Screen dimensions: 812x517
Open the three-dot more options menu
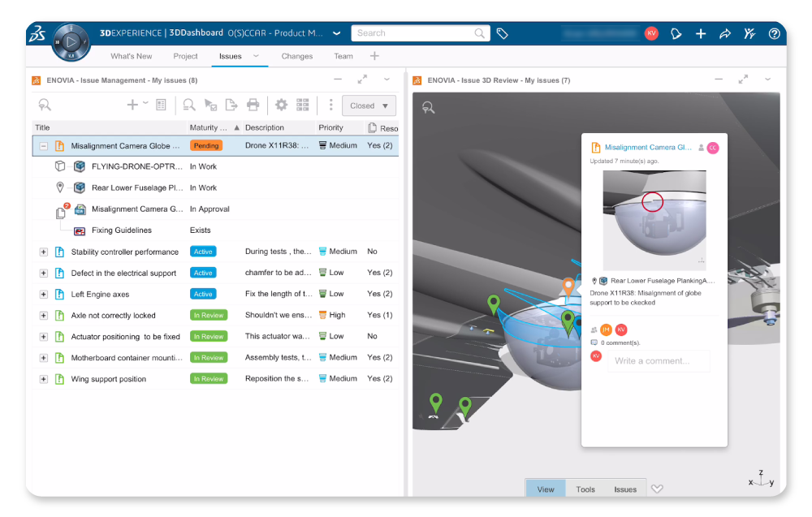[x=331, y=105]
